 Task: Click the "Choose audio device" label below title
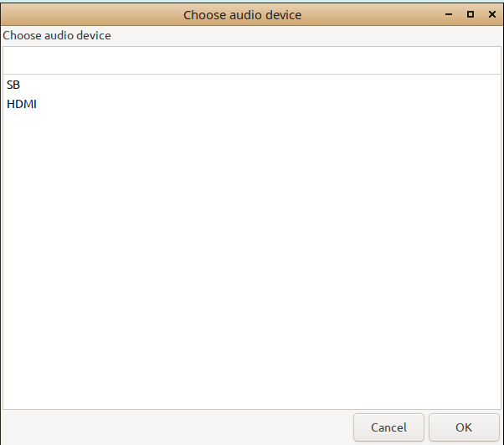point(57,36)
